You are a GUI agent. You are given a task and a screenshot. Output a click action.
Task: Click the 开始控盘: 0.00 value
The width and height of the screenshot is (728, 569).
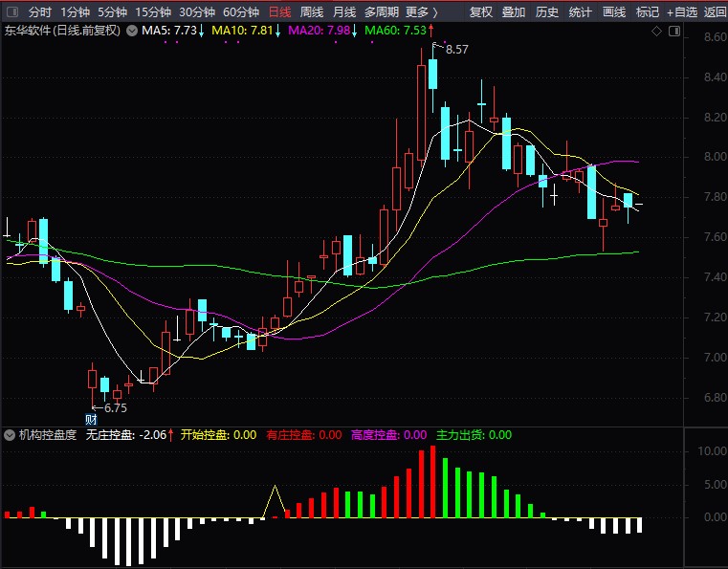point(218,435)
